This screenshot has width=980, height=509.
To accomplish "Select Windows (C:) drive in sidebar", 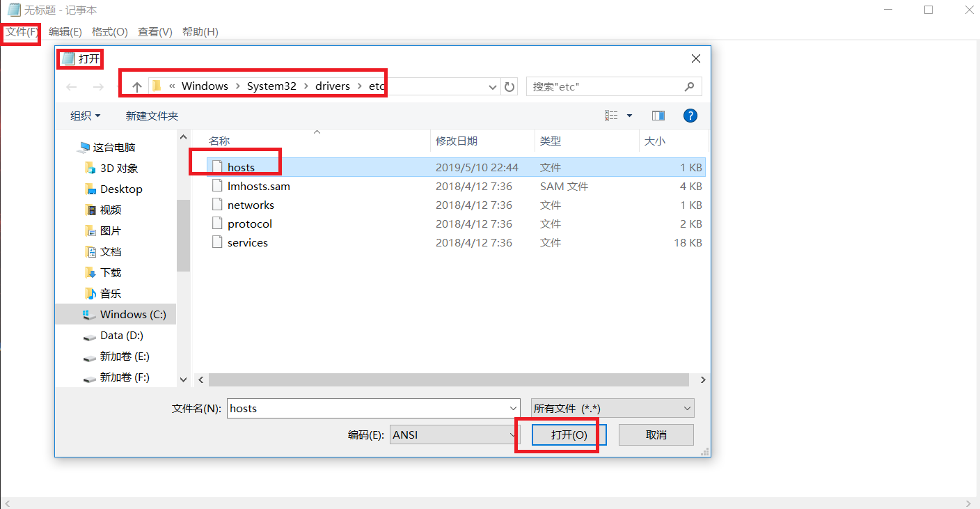I will [x=116, y=314].
